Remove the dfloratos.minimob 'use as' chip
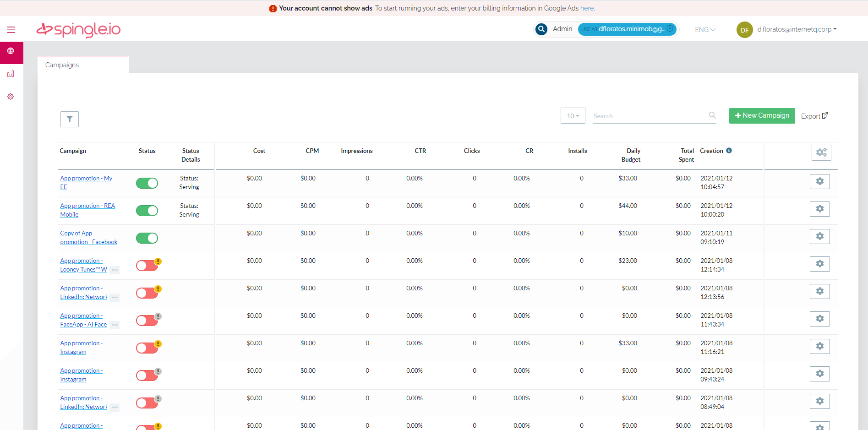This screenshot has width=868, height=430. (670, 29)
